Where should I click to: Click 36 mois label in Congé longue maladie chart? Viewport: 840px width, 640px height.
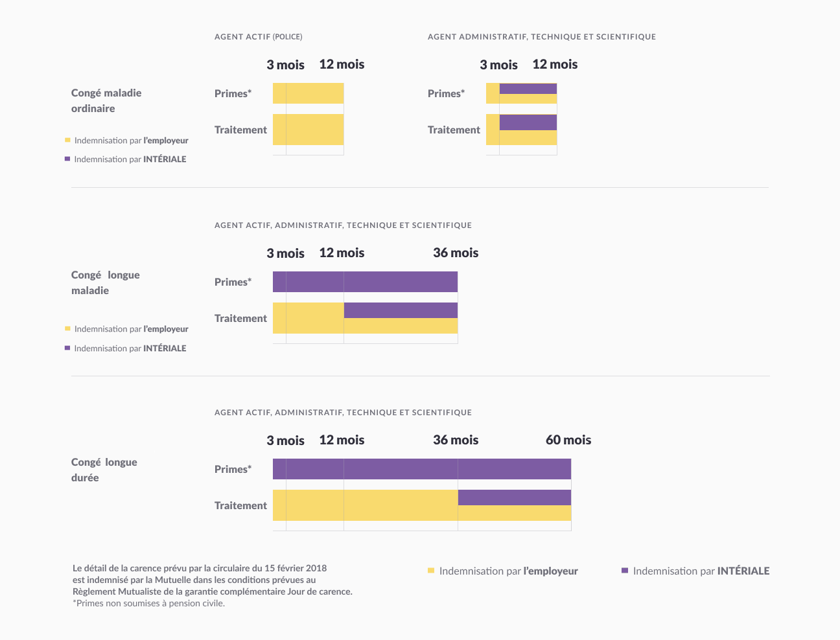[455, 253]
